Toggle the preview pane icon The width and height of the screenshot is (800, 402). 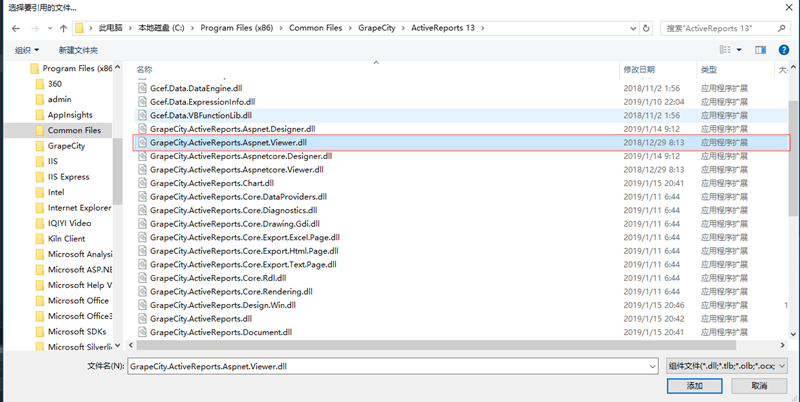(x=760, y=49)
